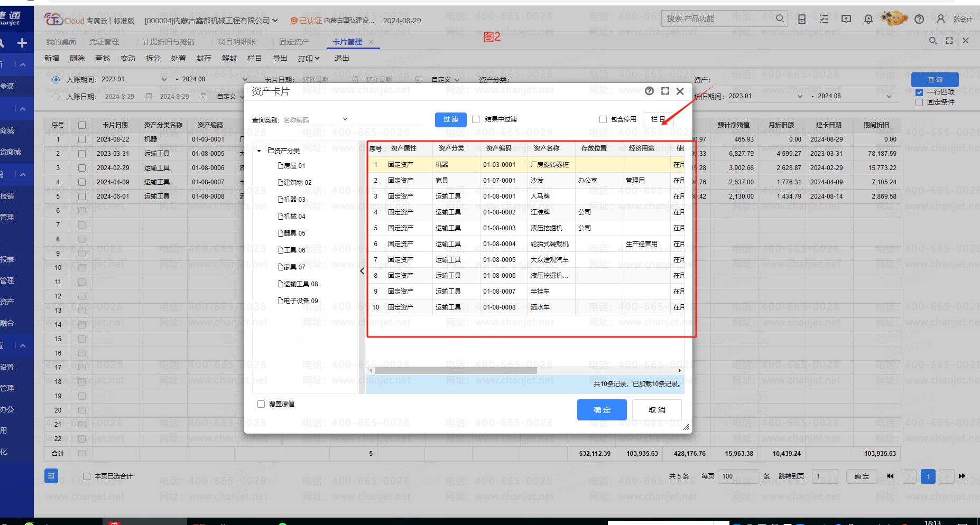
Task: Uncheck the 一行四项 checkbox
Action: tap(919, 92)
